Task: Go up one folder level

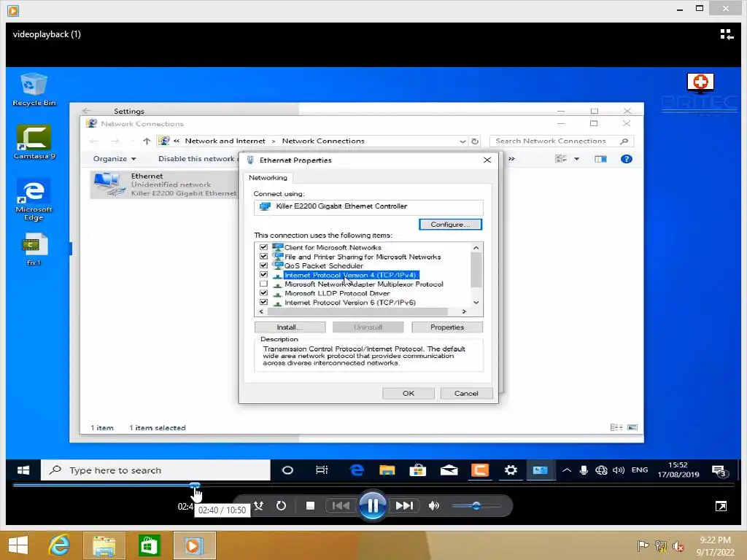Action: 147,141
